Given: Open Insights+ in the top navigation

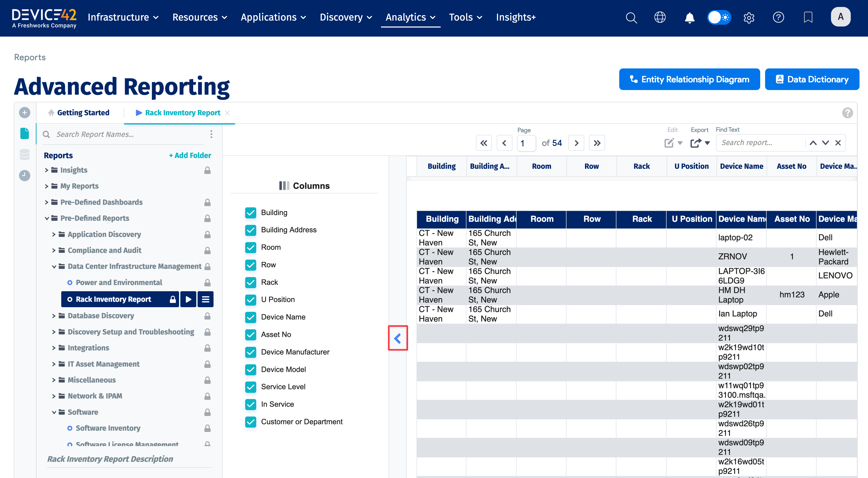Looking at the screenshot, I should coord(516,17).
